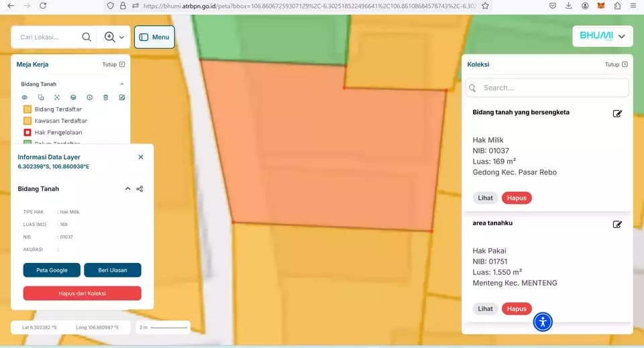Edit the 'area tanahku' collection entry
Image resolution: width=644 pixels, height=348 pixels.
[x=617, y=224]
